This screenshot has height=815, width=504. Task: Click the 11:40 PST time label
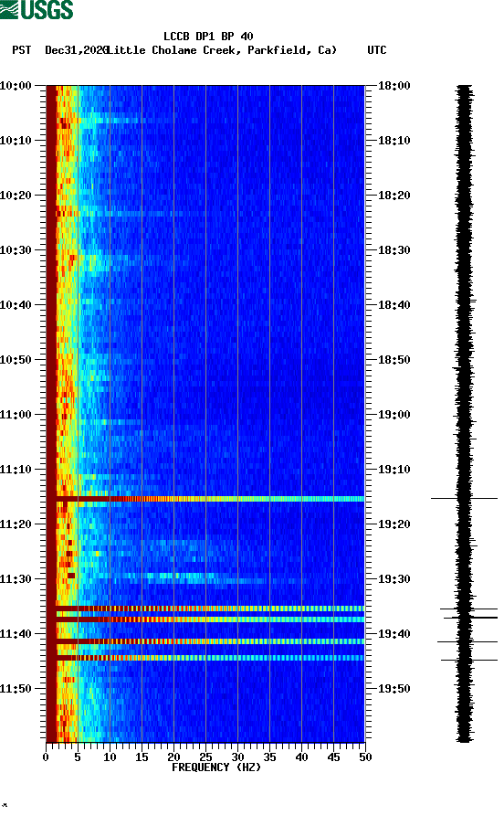point(16,634)
